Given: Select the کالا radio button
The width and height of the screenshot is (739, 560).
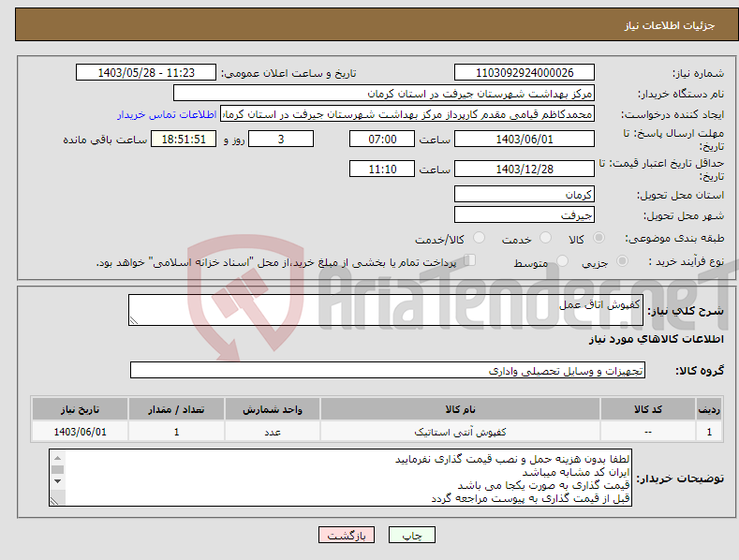Looking at the screenshot, I should 599,238.
